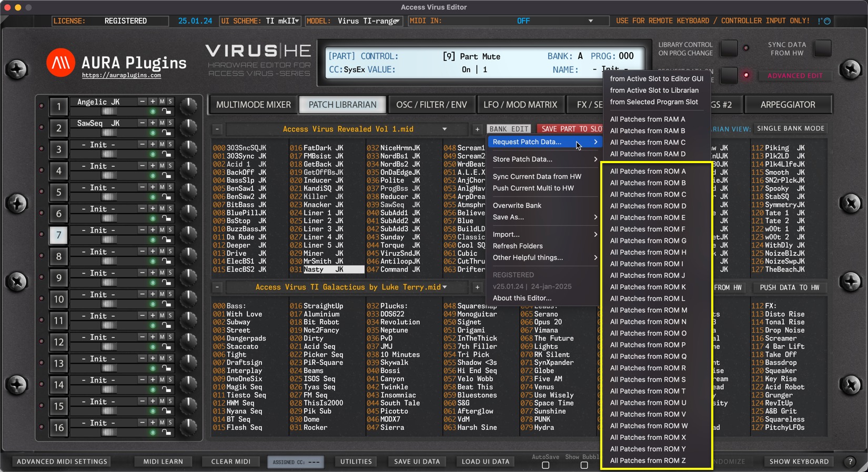Toggle the AutoSave checkbox

point(546,465)
